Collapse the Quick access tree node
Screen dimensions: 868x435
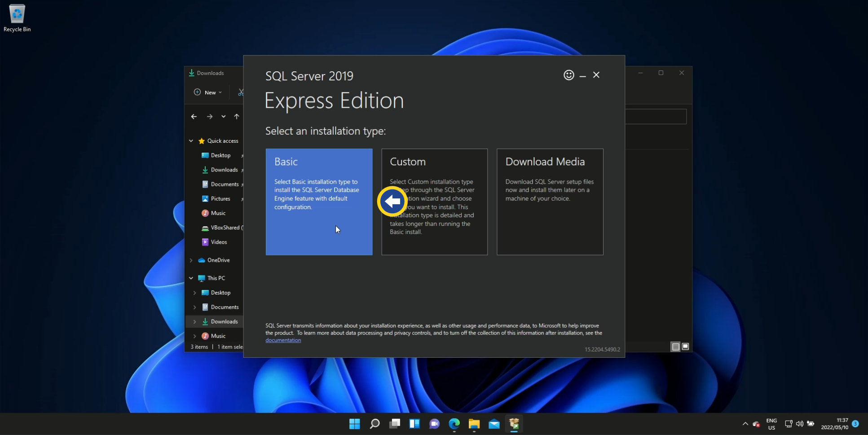(x=191, y=141)
